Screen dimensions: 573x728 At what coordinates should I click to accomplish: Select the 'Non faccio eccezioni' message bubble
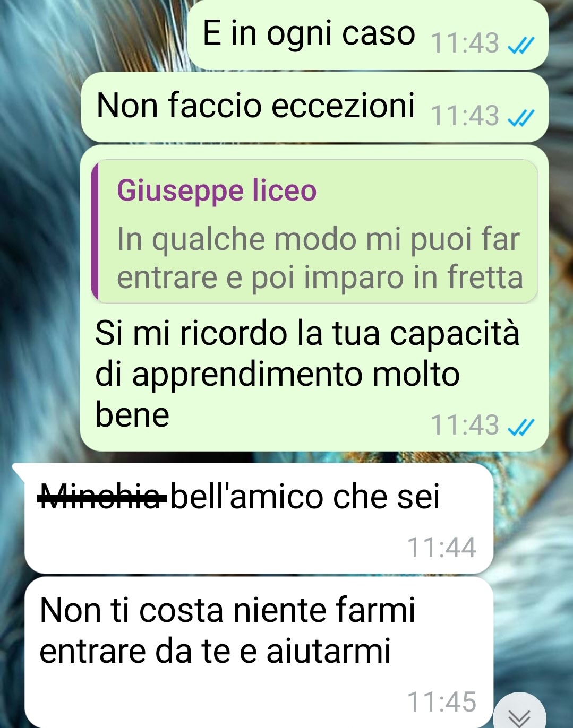tap(315, 108)
